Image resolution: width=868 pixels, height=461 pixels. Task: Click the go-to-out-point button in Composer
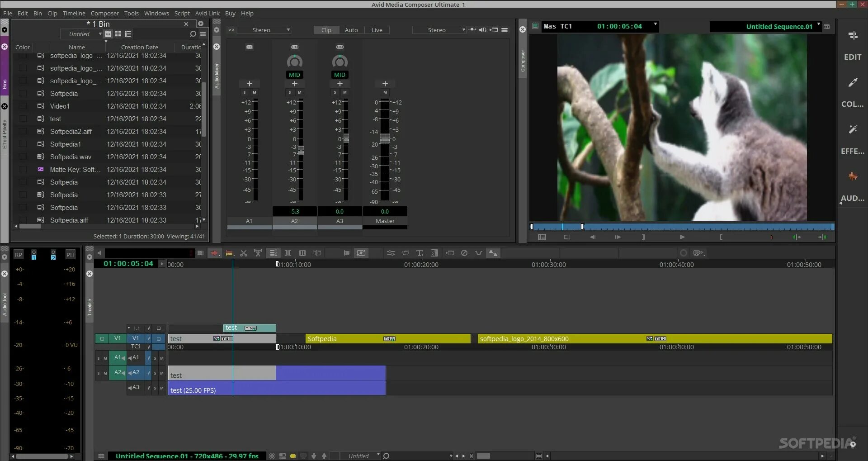click(x=822, y=237)
